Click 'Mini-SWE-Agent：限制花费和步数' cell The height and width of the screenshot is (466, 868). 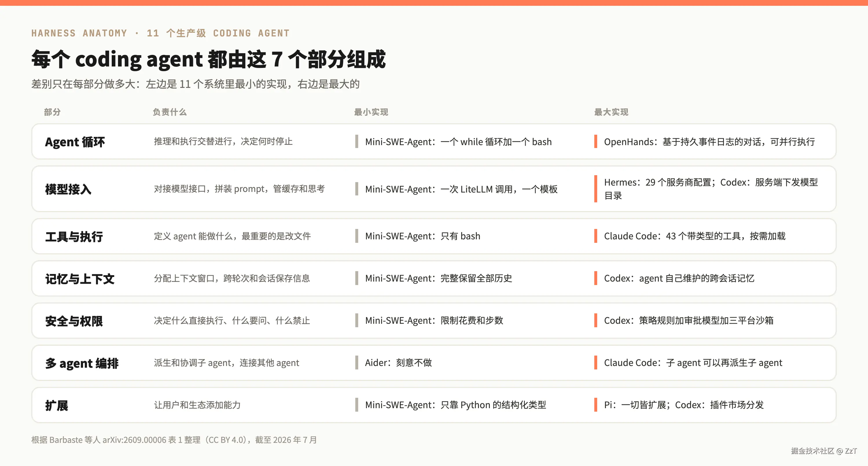[x=434, y=321]
